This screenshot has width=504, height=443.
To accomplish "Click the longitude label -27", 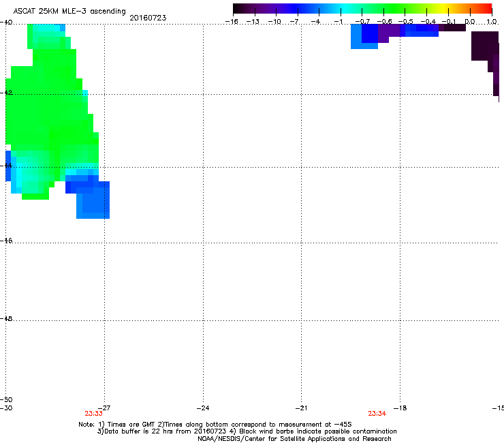I will tap(104, 408).
